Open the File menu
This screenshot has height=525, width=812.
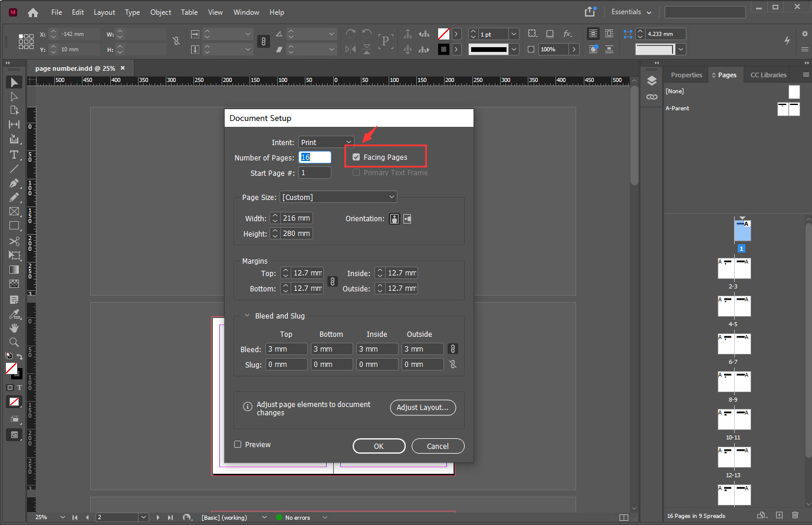pyautogui.click(x=57, y=12)
